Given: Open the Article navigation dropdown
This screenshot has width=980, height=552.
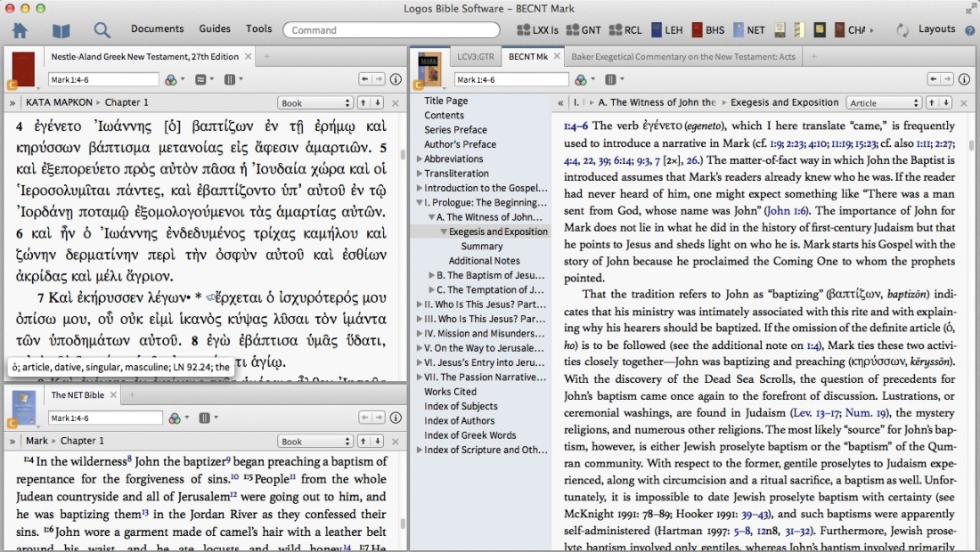Looking at the screenshot, I should click(x=883, y=102).
